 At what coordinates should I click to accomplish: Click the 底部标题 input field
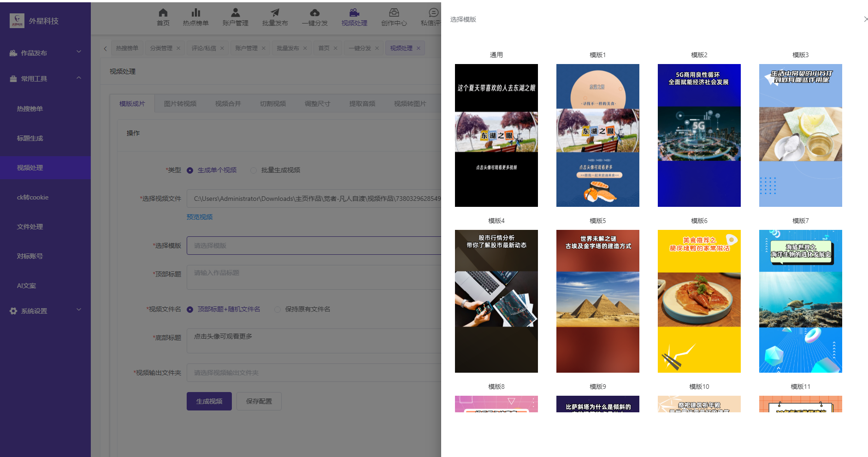pyautogui.click(x=314, y=341)
